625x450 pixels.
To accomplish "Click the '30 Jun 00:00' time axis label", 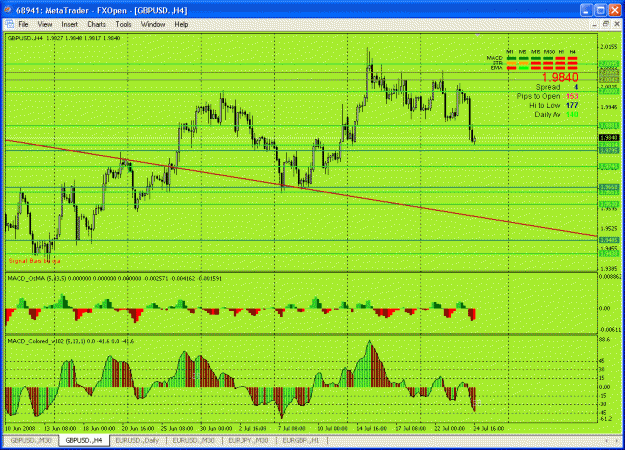I will [x=216, y=428].
